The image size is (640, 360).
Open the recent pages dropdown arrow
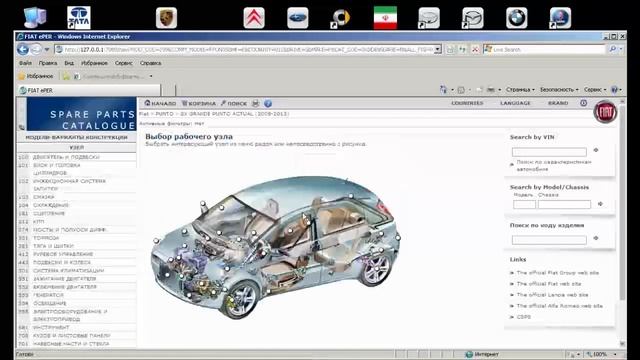(x=47, y=49)
